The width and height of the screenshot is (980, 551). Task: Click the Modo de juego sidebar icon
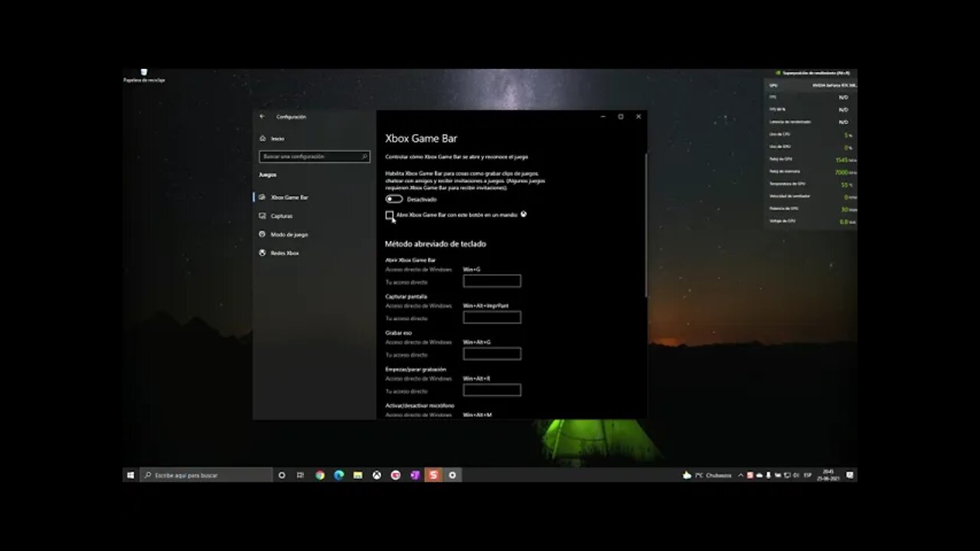(263, 234)
